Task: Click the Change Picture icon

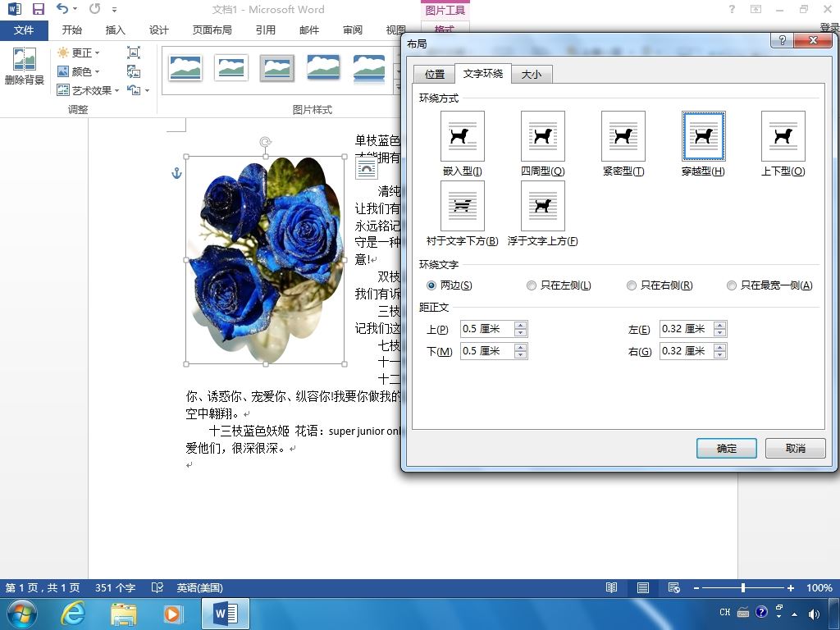Action: pos(134,71)
